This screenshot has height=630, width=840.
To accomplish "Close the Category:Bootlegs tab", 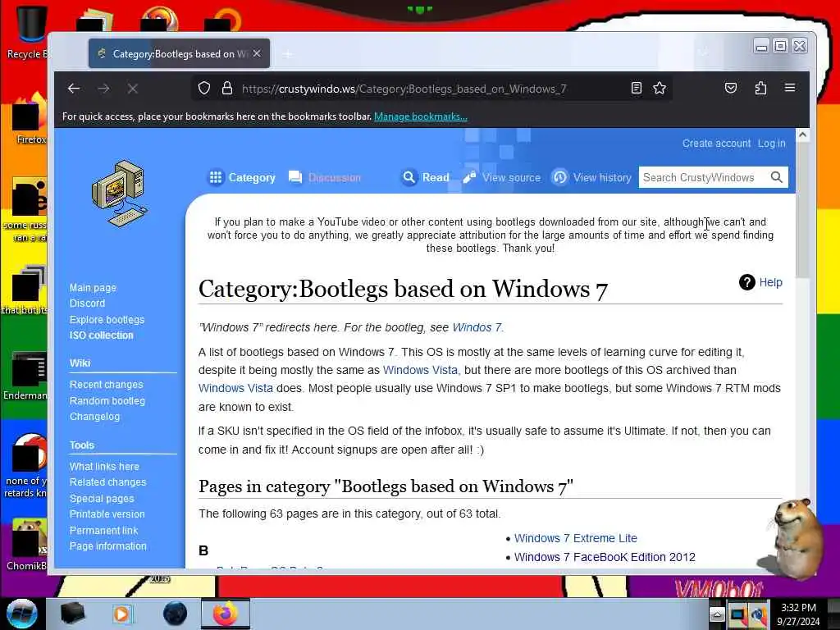I will (257, 53).
